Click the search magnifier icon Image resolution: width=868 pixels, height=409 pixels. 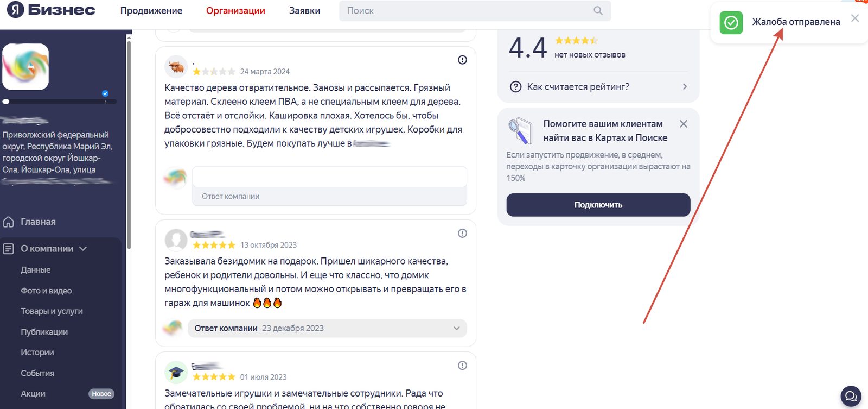tap(598, 10)
